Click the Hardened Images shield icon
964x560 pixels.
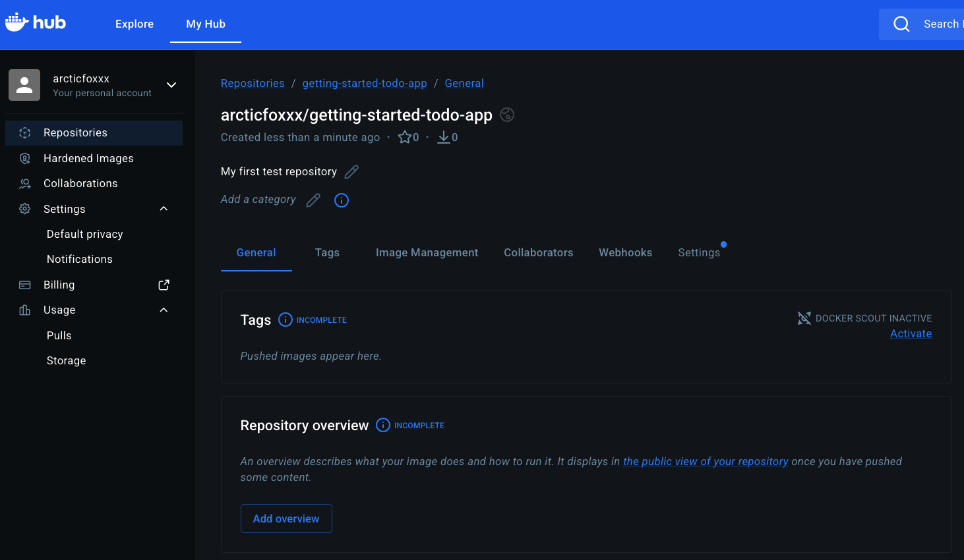tap(25, 158)
